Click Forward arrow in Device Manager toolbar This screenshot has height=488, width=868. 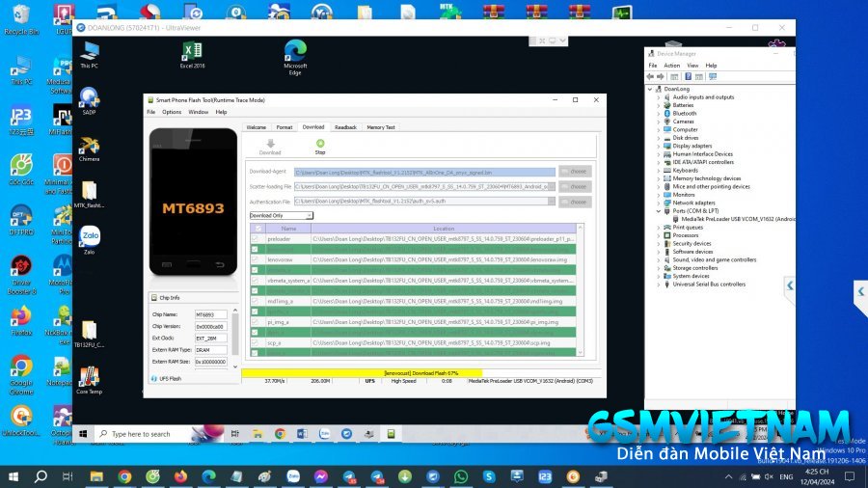coord(661,77)
